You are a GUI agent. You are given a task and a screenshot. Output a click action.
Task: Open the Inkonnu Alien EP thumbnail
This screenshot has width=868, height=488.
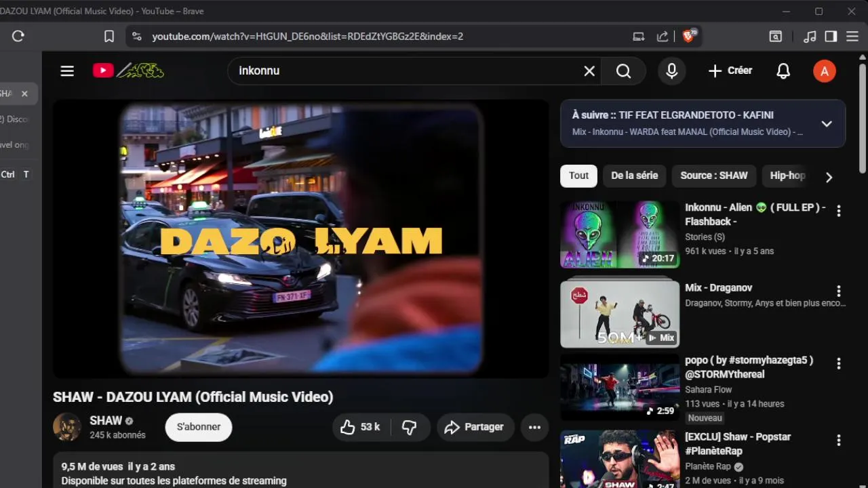[620, 235]
